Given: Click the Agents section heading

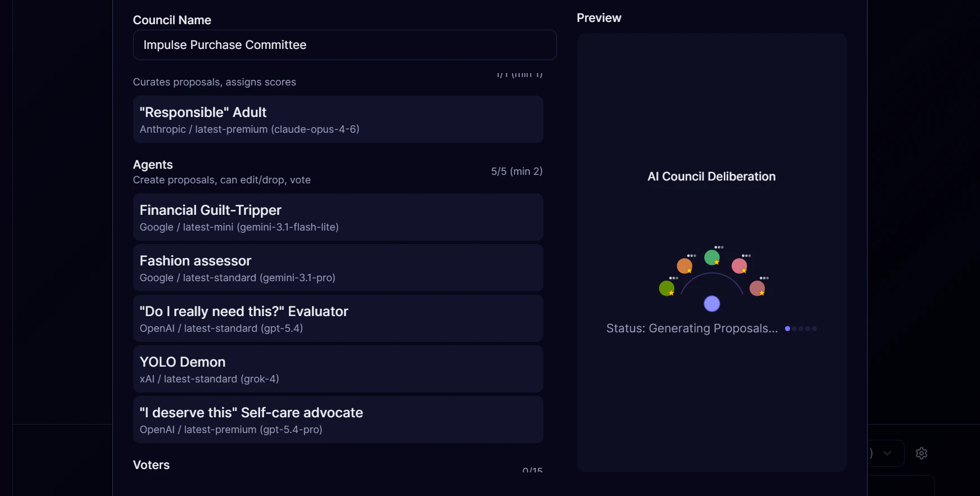Looking at the screenshot, I should 153,165.
